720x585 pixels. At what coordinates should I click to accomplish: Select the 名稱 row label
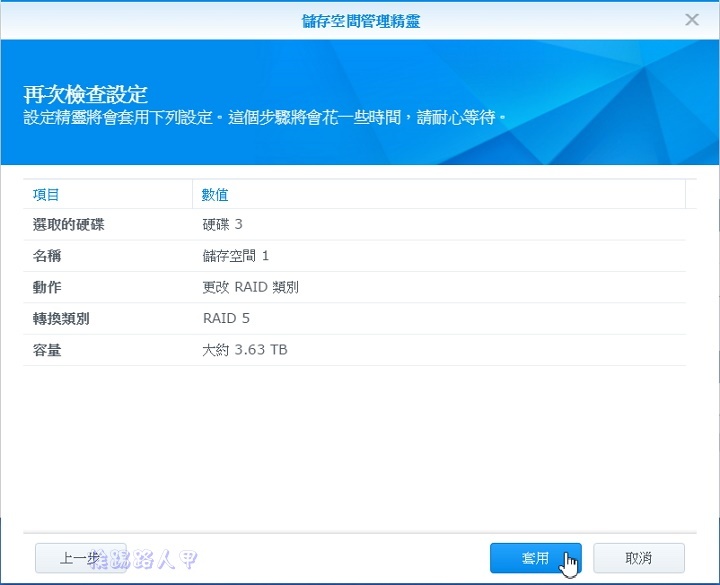[47, 256]
